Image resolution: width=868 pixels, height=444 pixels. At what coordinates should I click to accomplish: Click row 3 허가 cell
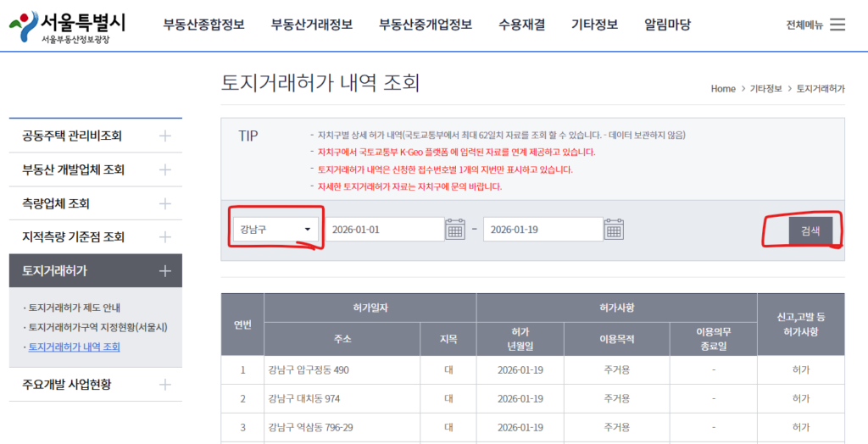coord(801,427)
